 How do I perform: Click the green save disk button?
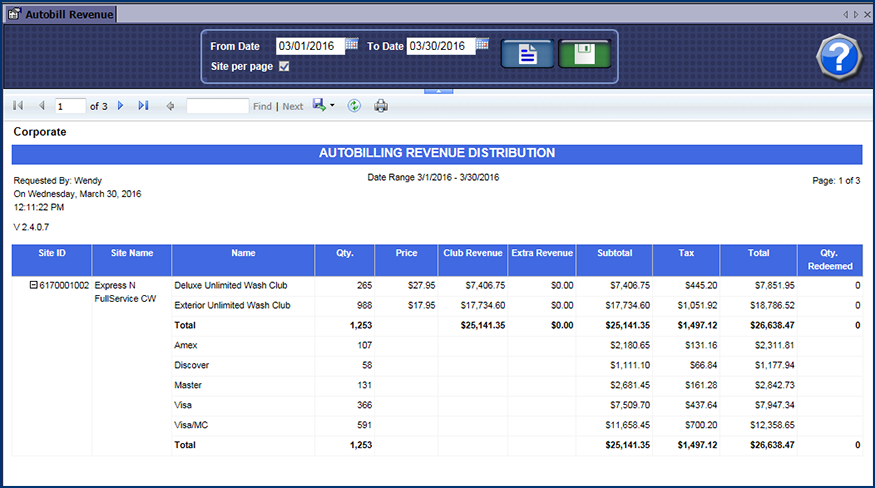point(584,55)
